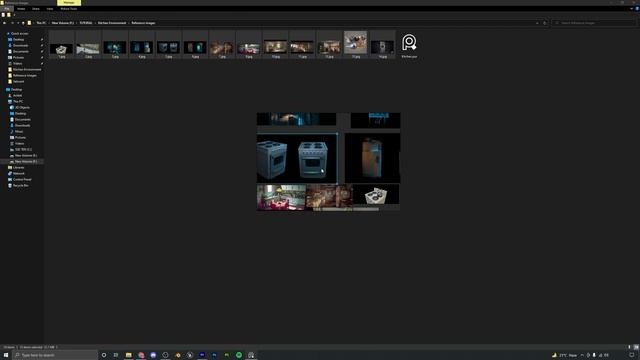Screen dimensions: 640x360
Task: Select the white stove thumbnail file
Action: coord(61,45)
